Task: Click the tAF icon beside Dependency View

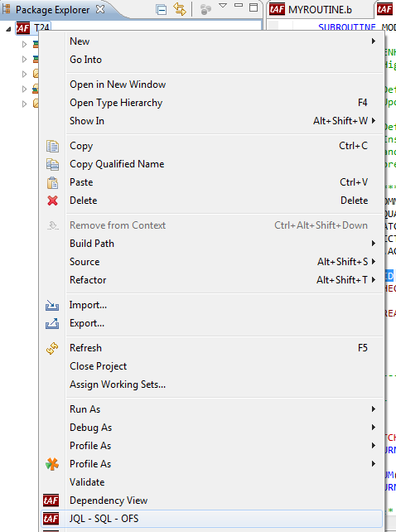Action: 51,501
